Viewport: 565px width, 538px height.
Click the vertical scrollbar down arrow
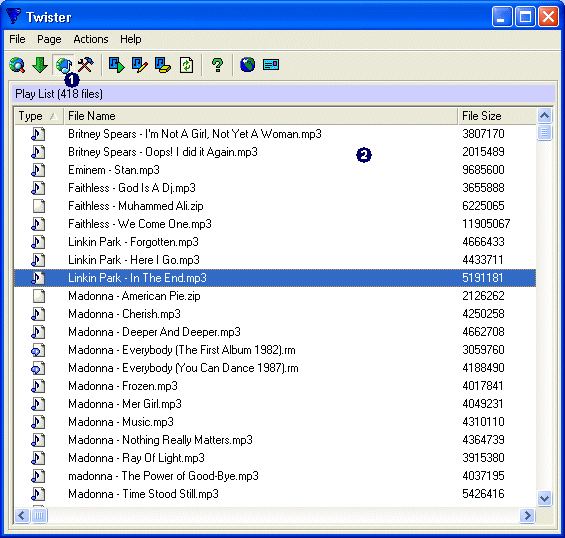click(x=544, y=499)
